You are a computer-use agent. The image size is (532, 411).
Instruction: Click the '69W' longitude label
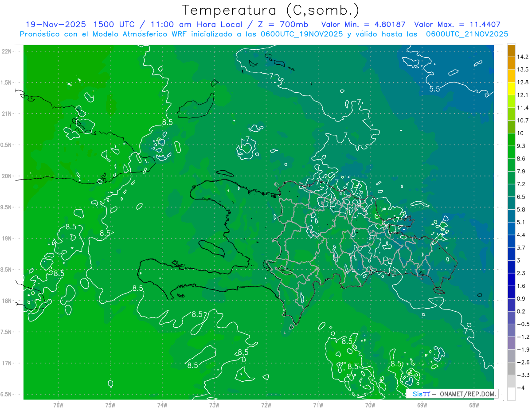pyautogui.click(x=422, y=405)
